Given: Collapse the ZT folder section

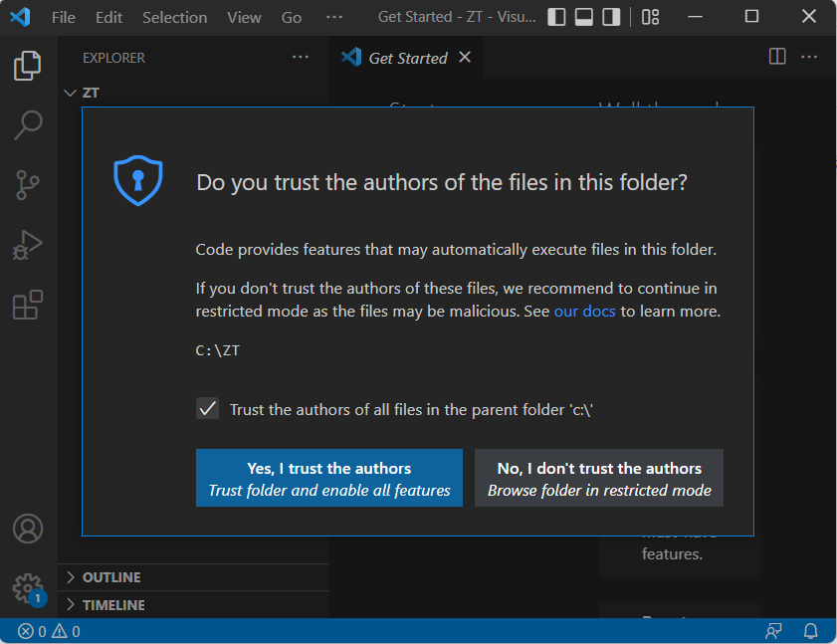Looking at the screenshot, I should (194, 93).
